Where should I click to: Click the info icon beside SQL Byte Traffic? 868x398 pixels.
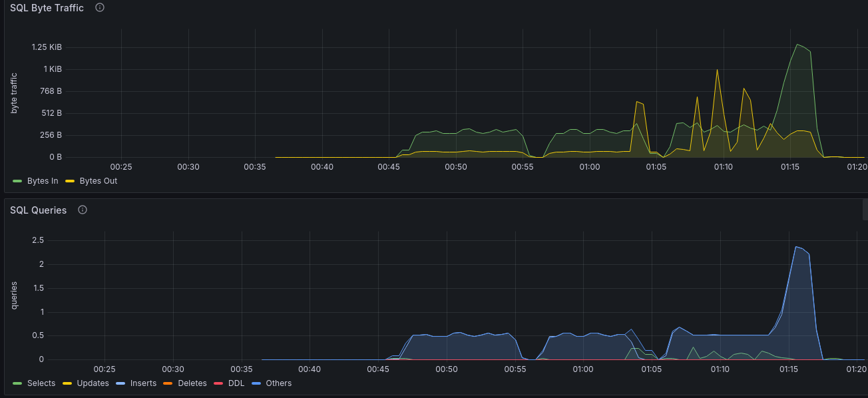pyautogui.click(x=100, y=8)
